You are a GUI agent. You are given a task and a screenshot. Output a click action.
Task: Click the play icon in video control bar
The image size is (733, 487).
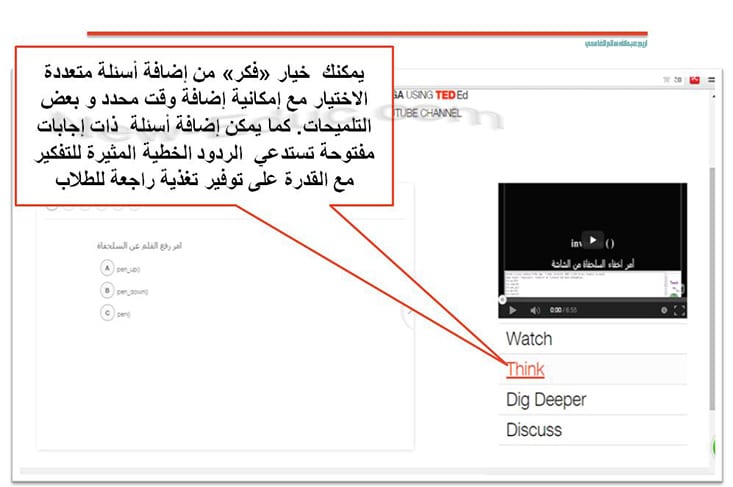pos(513,310)
